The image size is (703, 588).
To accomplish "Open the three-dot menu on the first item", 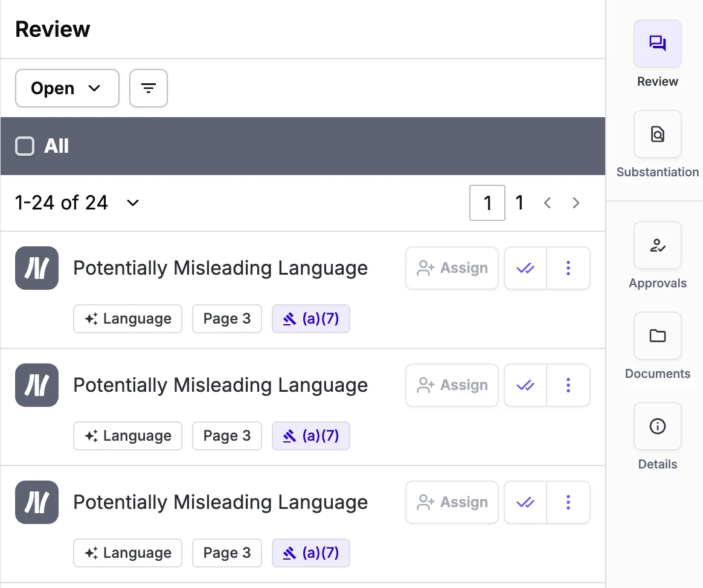I will click(x=568, y=268).
